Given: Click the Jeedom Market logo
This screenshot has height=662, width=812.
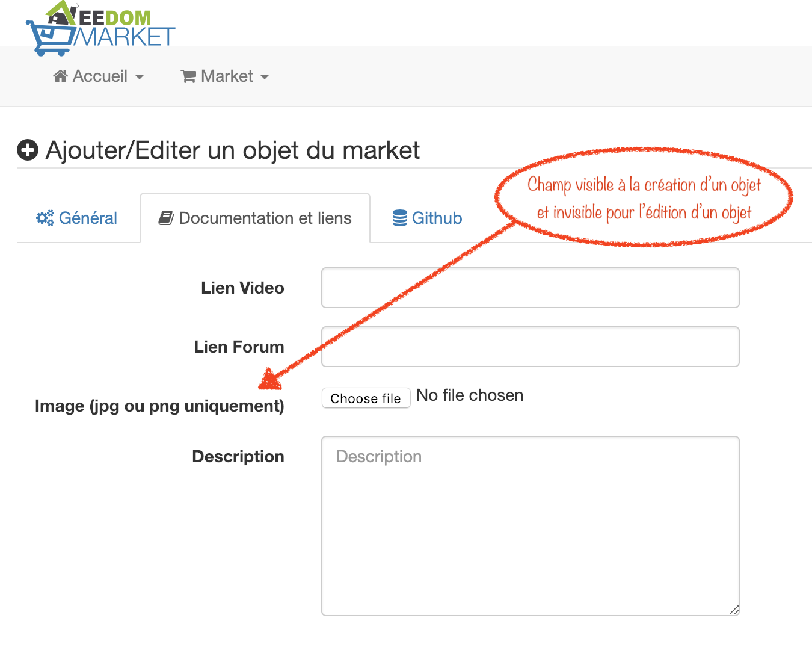Looking at the screenshot, I should coord(100,28).
